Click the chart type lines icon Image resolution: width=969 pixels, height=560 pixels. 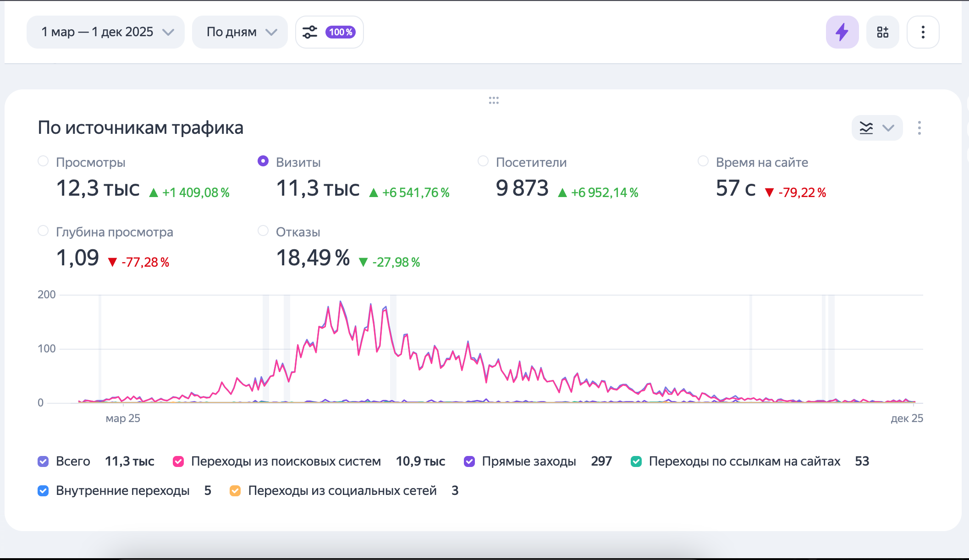click(866, 128)
